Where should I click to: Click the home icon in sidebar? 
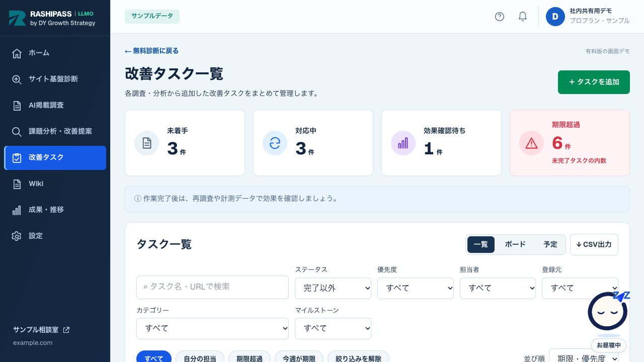17,53
